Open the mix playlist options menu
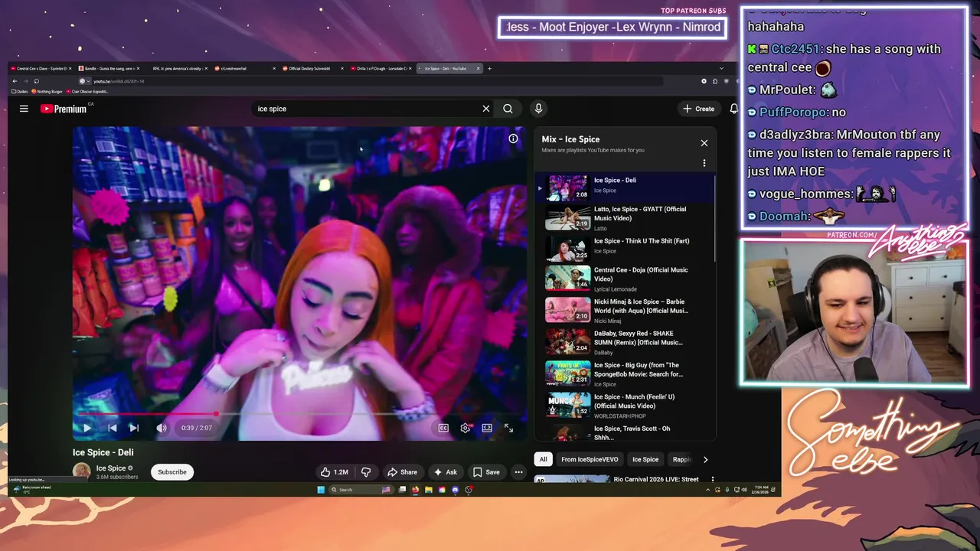This screenshot has height=551, width=980. (704, 163)
